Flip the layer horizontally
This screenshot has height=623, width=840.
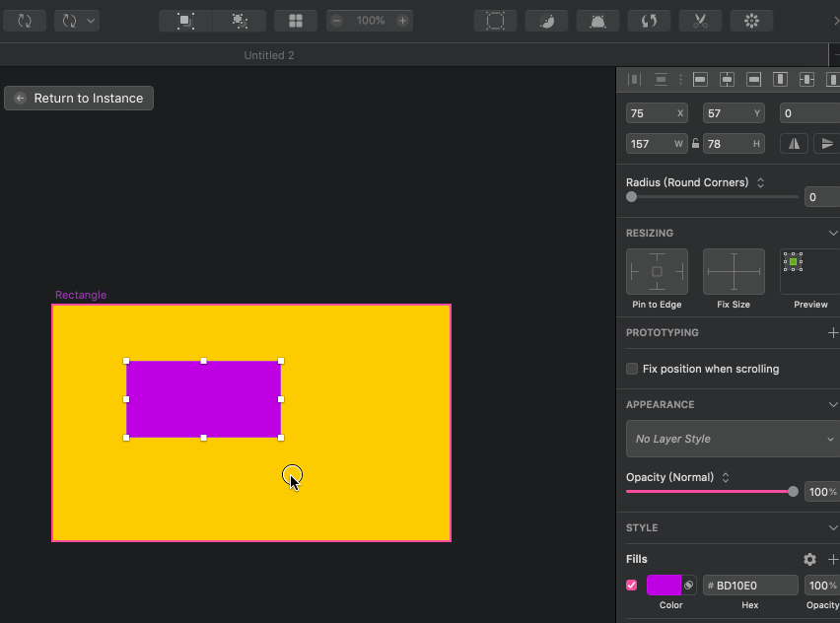[794, 144]
